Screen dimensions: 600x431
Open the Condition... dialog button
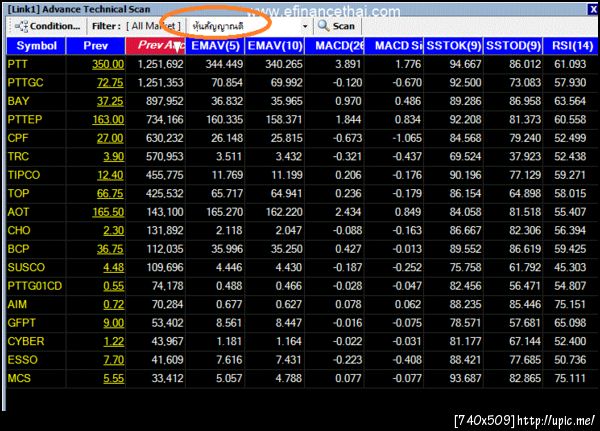[47, 26]
